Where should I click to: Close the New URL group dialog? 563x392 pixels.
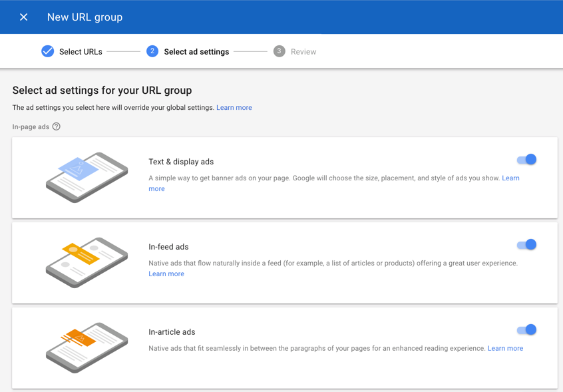coord(23,17)
